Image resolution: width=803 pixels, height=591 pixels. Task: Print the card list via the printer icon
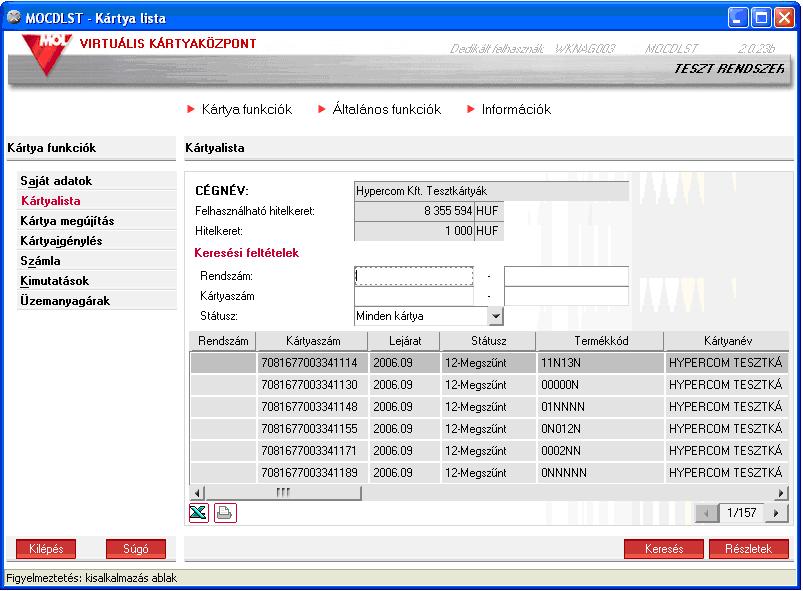pos(225,513)
